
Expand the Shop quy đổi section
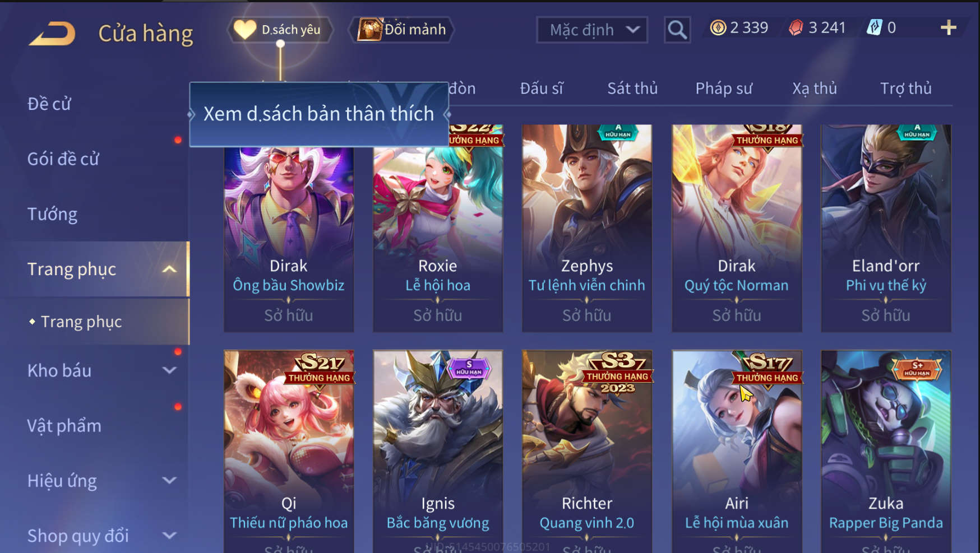pos(169,536)
